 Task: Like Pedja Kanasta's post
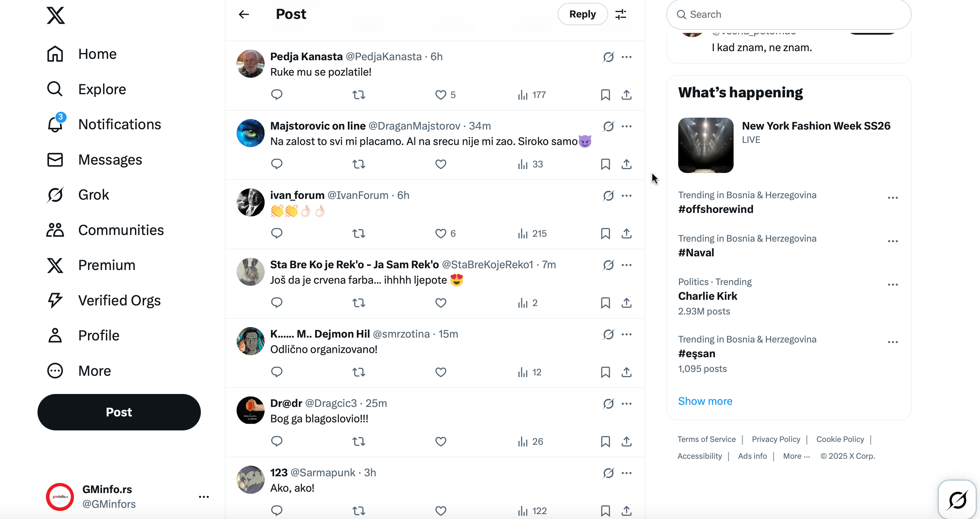440,95
